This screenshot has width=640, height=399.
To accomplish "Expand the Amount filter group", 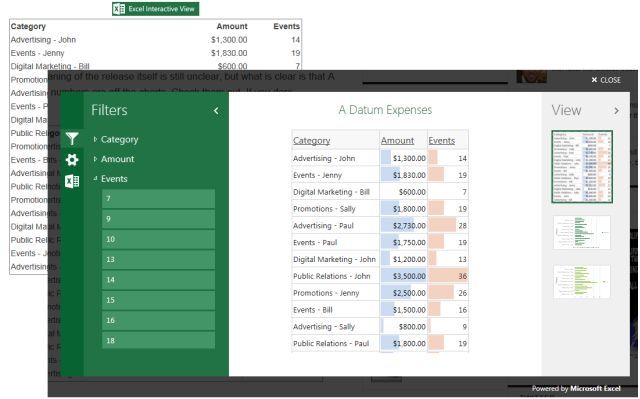I will click(x=114, y=159).
